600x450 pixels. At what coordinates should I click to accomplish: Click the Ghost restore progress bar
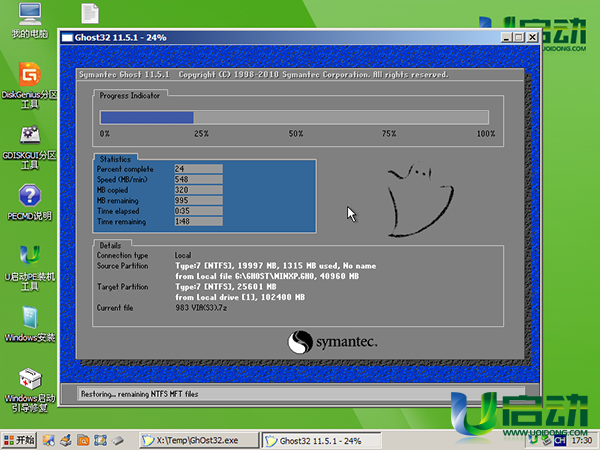[x=294, y=117]
